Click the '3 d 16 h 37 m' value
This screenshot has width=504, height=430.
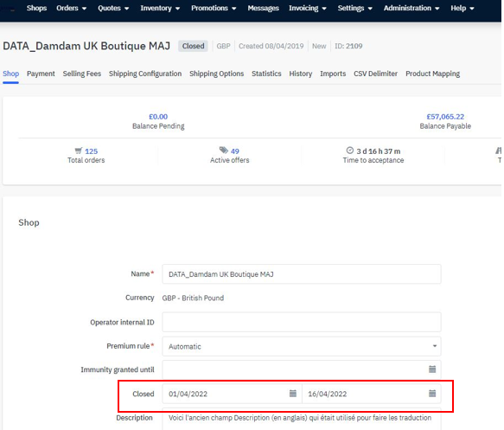[379, 151]
